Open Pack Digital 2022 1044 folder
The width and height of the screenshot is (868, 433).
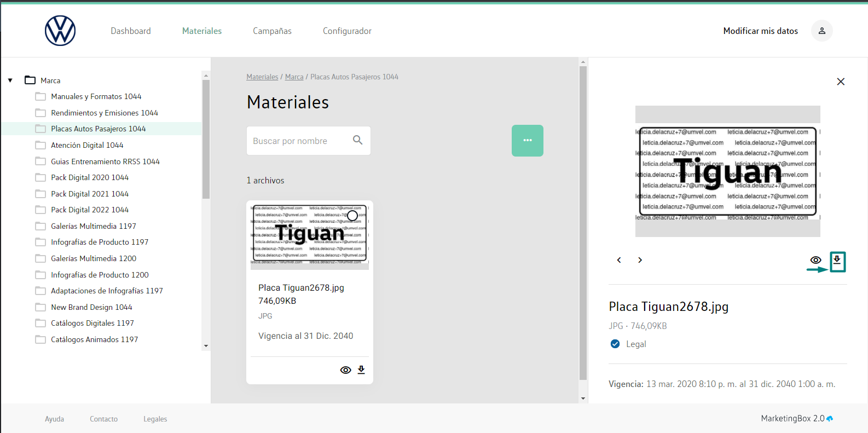[x=90, y=210]
